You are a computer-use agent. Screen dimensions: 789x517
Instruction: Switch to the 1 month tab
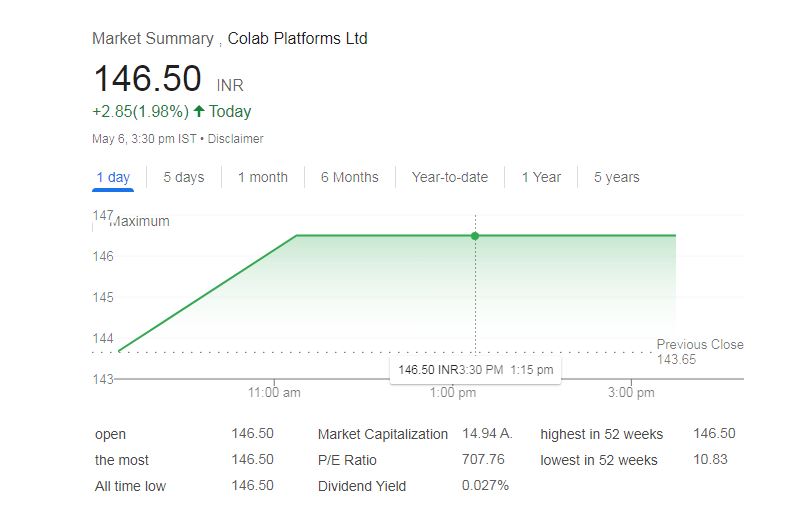click(263, 177)
